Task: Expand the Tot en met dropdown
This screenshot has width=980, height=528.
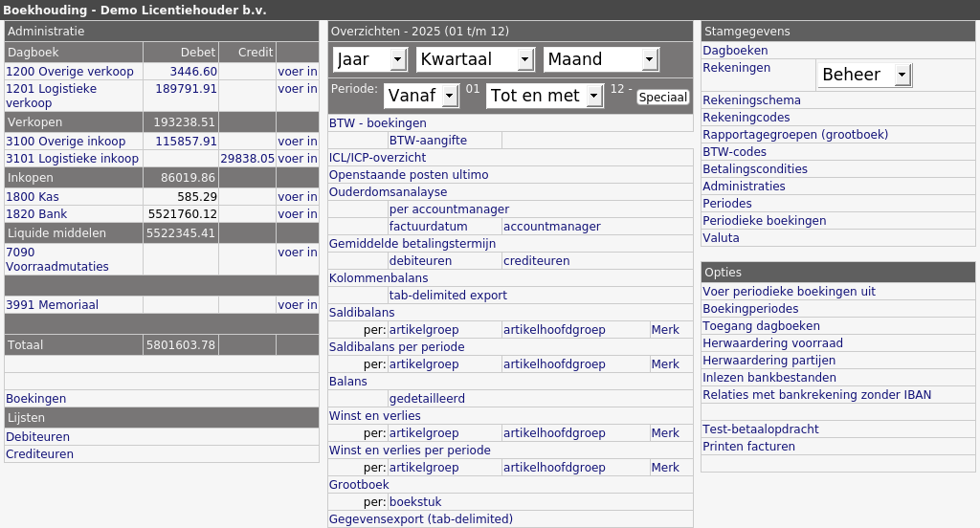Action: pos(545,96)
